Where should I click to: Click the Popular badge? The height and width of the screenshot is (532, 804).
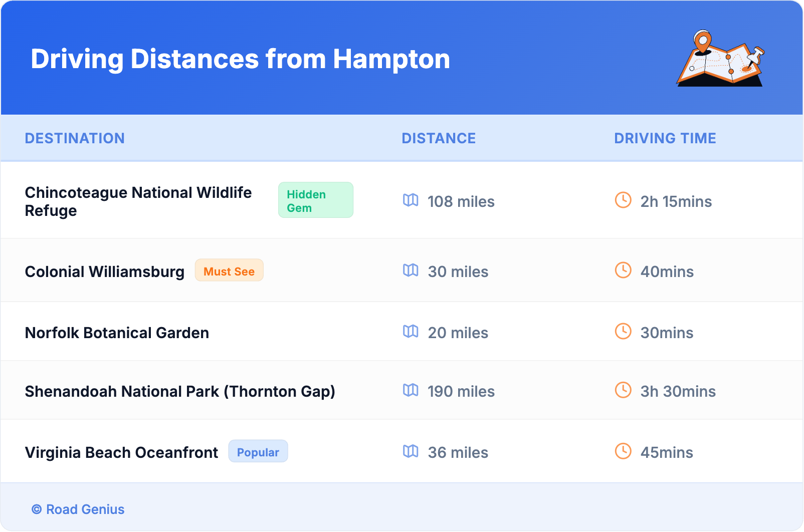click(258, 451)
